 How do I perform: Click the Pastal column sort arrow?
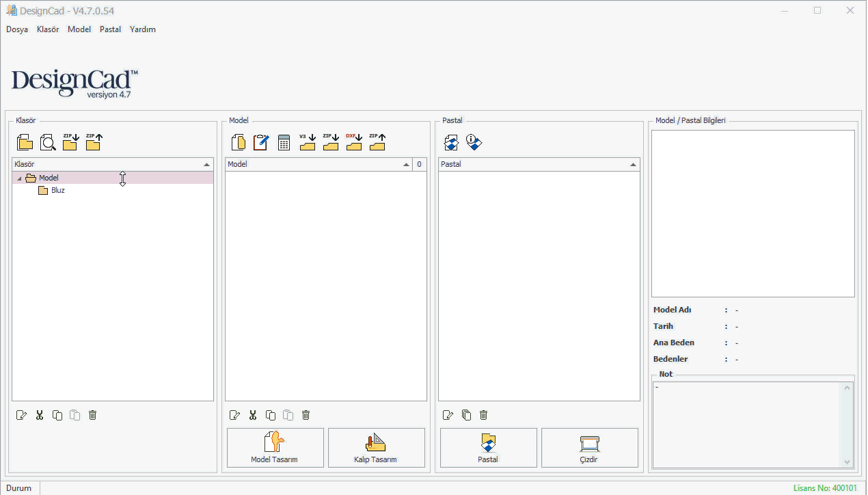[633, 165]
